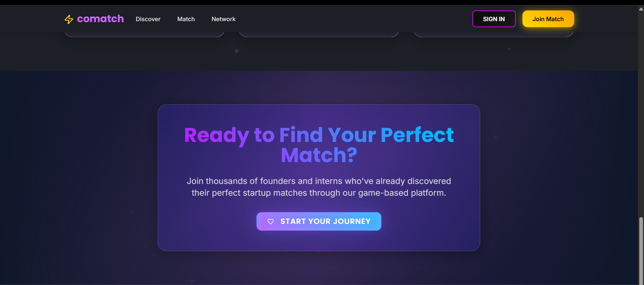
Task: Click the scrollbar track above the thumb
Action: 641,114
